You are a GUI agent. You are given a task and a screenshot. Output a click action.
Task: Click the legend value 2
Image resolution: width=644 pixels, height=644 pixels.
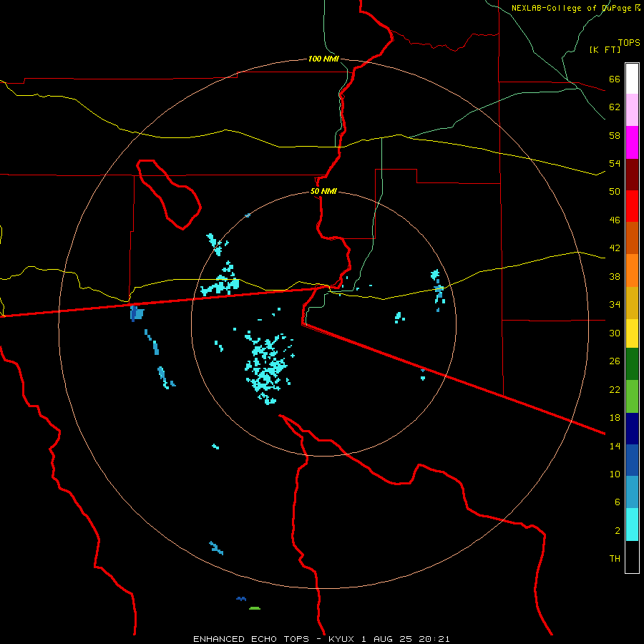tap(618, 531)
